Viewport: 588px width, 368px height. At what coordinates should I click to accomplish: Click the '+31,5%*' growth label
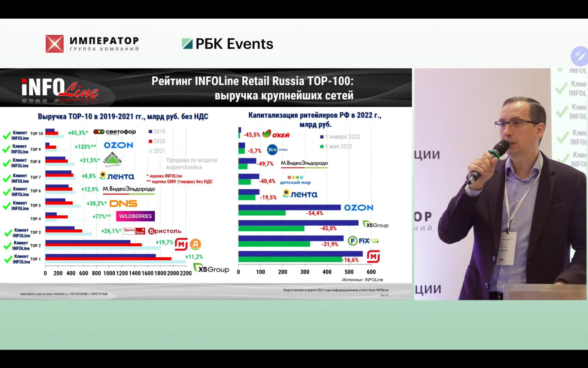[x=90, y=160]
